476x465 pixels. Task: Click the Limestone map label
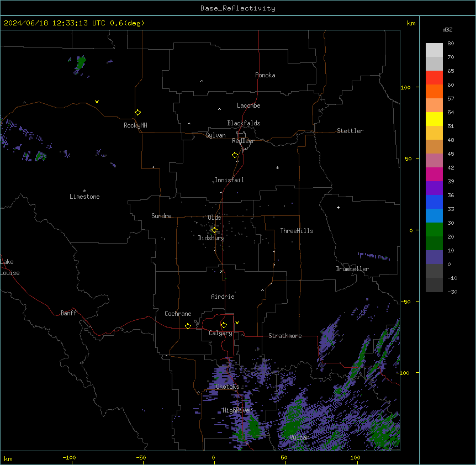coord(84,197)
